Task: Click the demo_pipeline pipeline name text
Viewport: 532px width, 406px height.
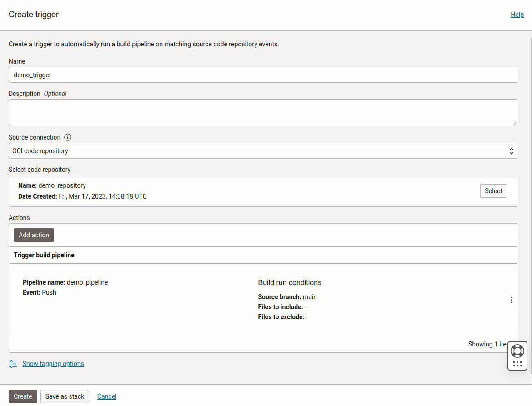Action: (x=87, y=282)
